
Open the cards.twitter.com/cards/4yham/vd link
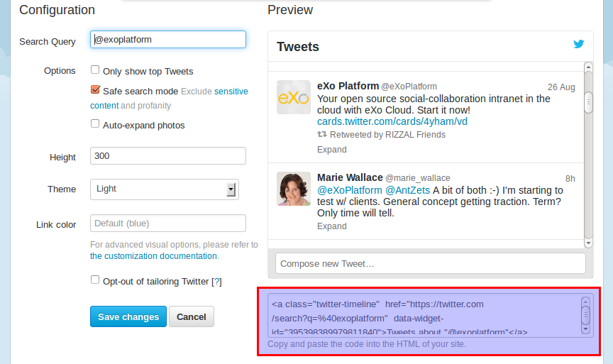(x=392, y=121)
